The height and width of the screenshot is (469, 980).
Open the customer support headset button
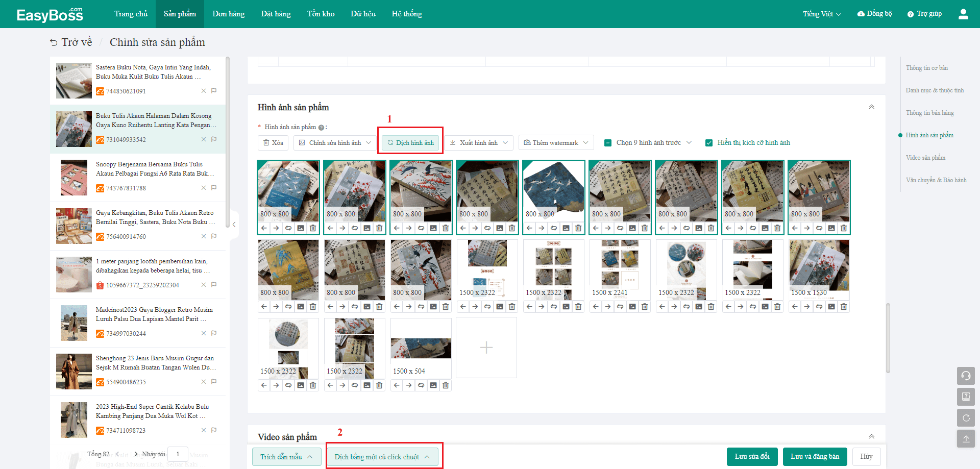point(966,376)
